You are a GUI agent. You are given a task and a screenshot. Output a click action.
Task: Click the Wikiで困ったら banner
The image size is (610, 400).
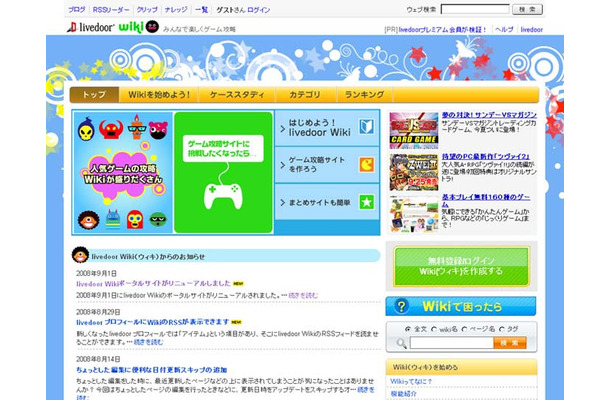[461, 306]
